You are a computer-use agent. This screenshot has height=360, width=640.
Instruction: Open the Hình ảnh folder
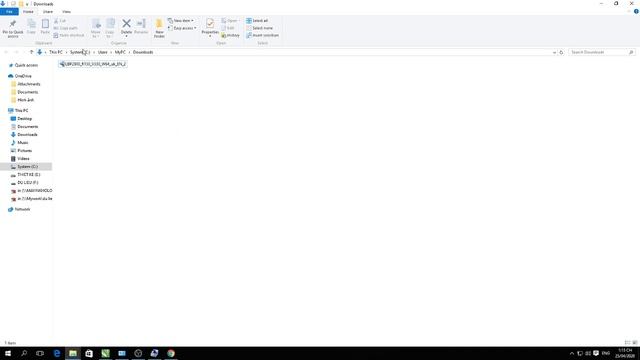click(x=25, y=100)
